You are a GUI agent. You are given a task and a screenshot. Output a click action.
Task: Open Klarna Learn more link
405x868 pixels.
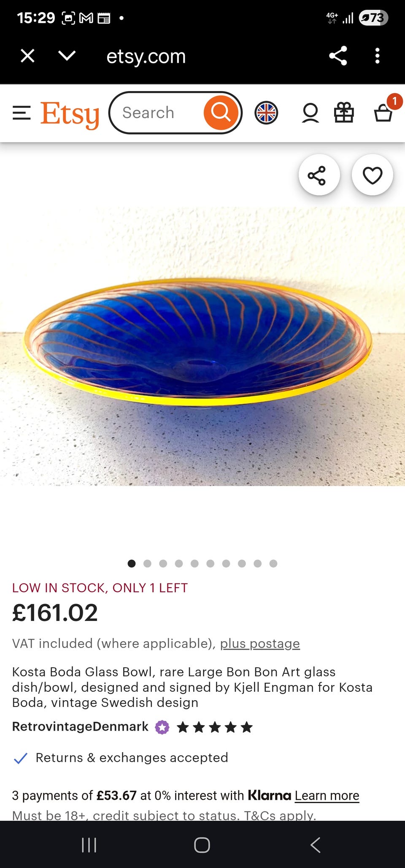click(x=327, y=795)
